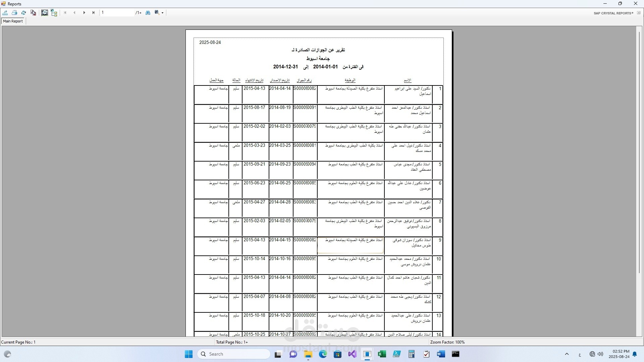This screenshot has width=644, height=362.
Task: Open File Explorer from the taskbar
Action: (x=308, y=354)
